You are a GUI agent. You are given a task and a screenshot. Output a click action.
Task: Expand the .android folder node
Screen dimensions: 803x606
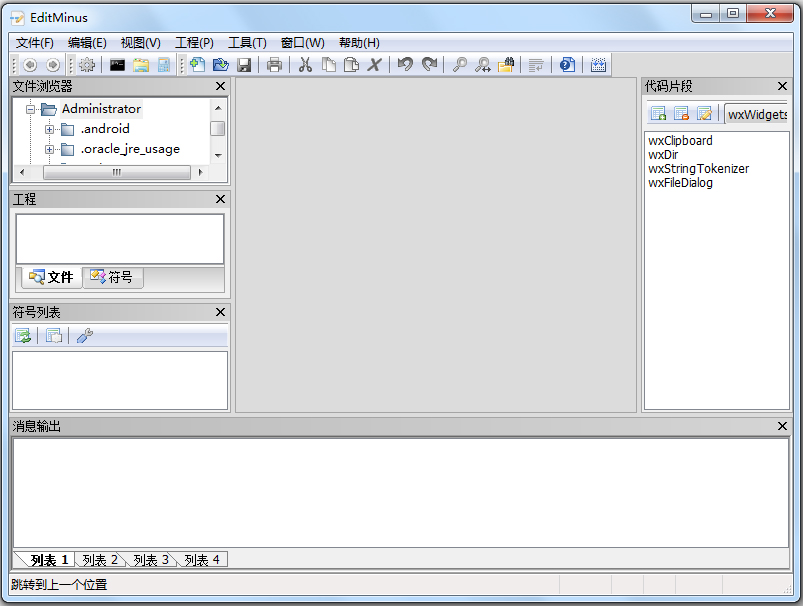click(49, 129)
